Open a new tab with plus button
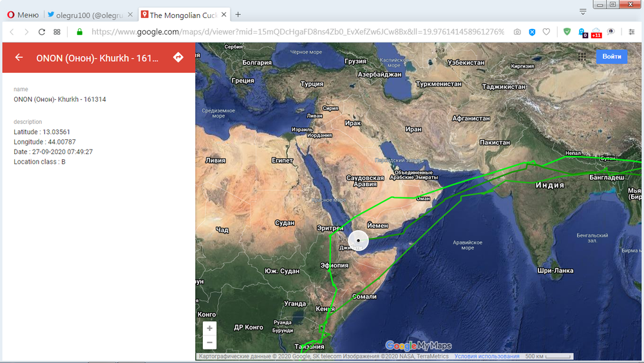644x363 pixels. click(x=238, y=14)
